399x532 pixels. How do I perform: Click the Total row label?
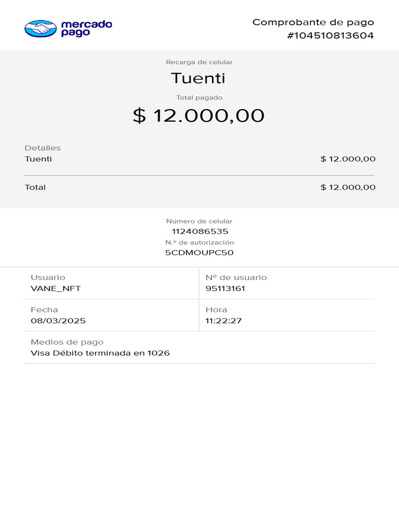(x=35, y=187)
